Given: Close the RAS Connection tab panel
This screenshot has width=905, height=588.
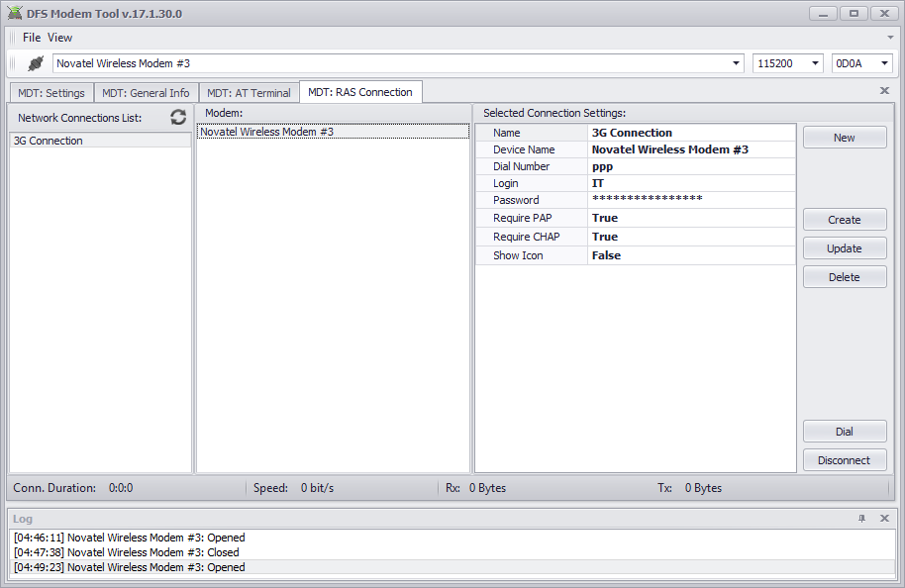Looking at the screenshot, I should click(884, 91).
